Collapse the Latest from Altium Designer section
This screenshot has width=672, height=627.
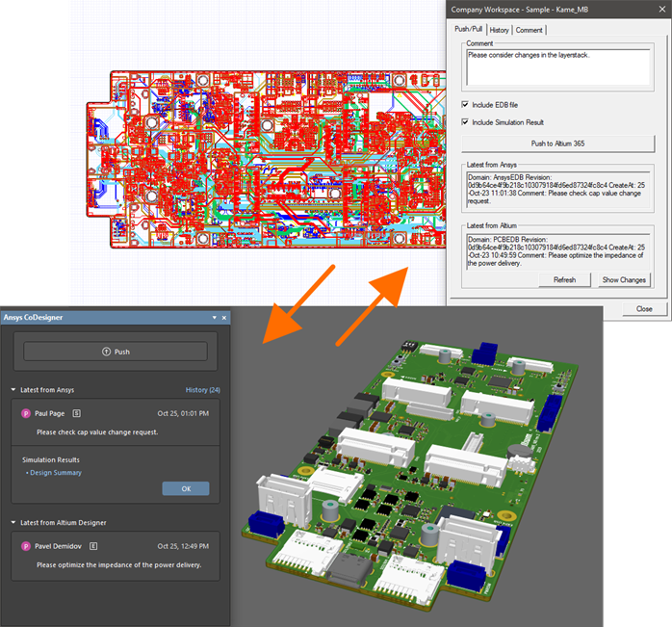(x=13, y=523)
